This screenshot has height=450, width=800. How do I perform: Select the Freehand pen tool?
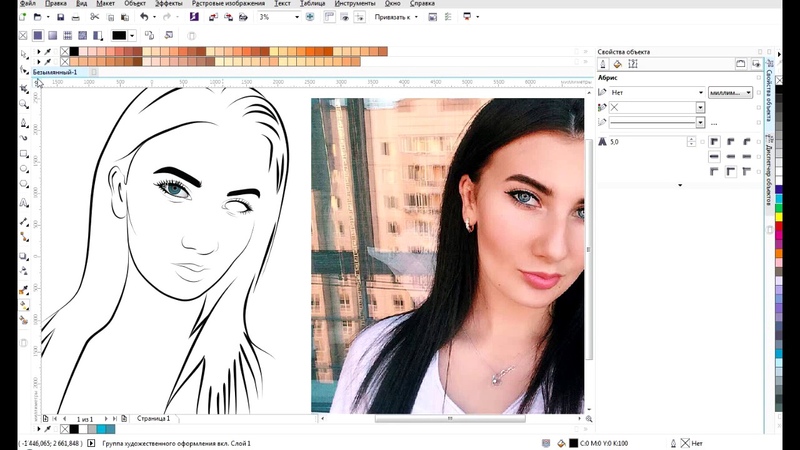pyautogui.click(x=23, y=123)
